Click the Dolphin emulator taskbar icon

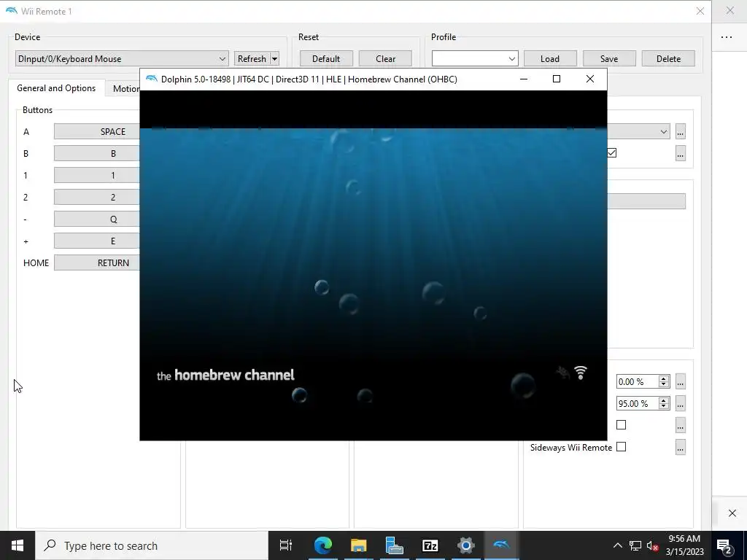[x=501, y=545]
